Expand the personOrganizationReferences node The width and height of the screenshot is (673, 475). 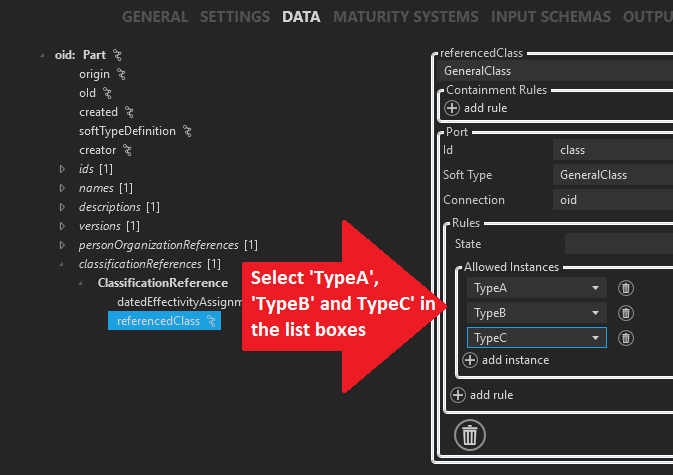[62, 245]
